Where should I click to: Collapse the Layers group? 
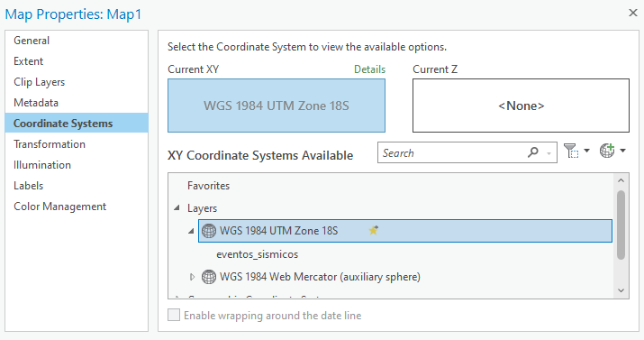[177, 208]
